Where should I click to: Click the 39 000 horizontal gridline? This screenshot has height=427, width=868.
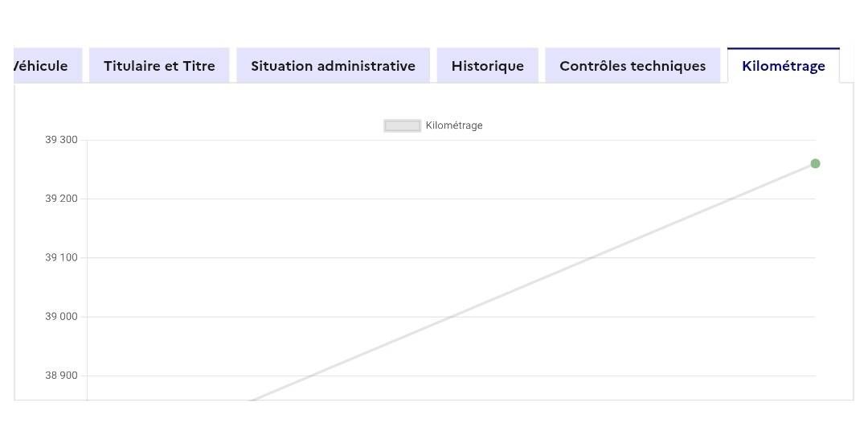pos(241,317)
